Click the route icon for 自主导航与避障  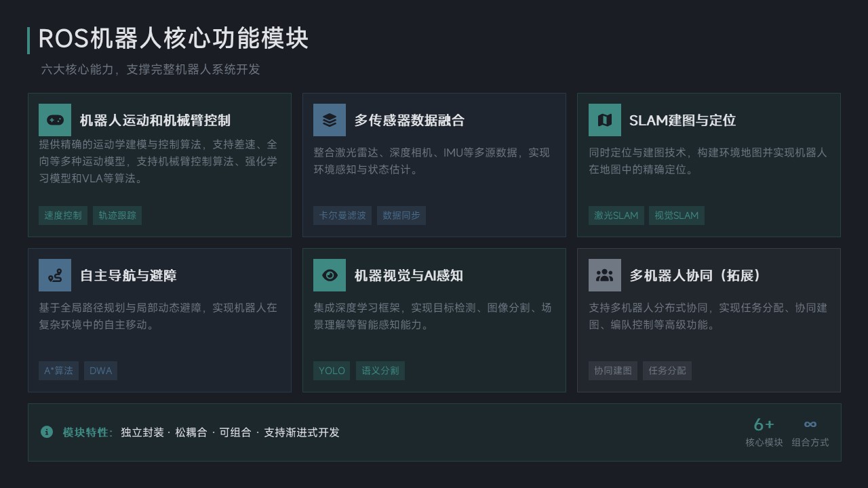coord(55,275)
